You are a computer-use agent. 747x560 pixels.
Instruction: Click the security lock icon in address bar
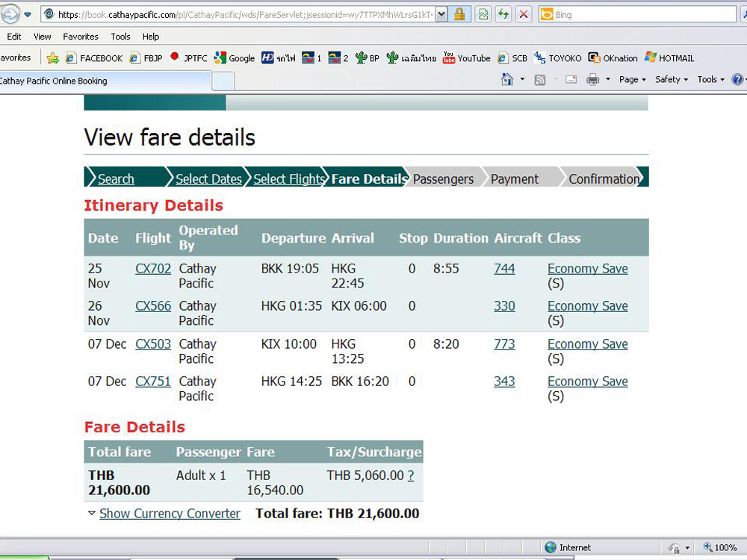tap(459, 14)
